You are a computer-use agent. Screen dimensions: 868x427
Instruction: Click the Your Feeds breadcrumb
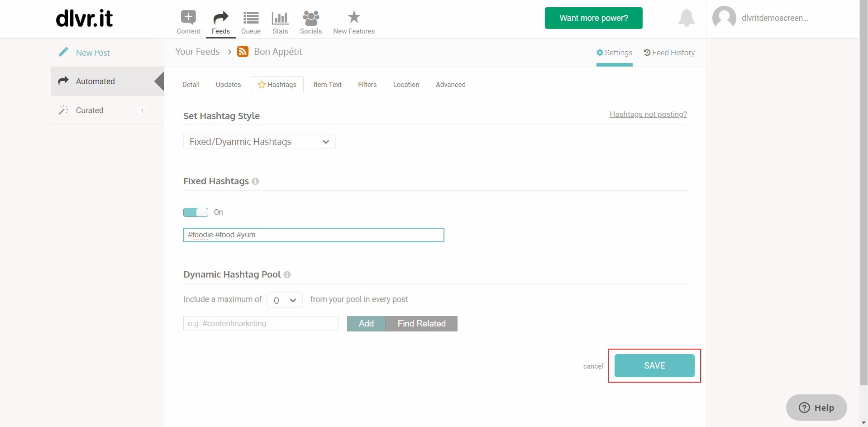[198, 52]
